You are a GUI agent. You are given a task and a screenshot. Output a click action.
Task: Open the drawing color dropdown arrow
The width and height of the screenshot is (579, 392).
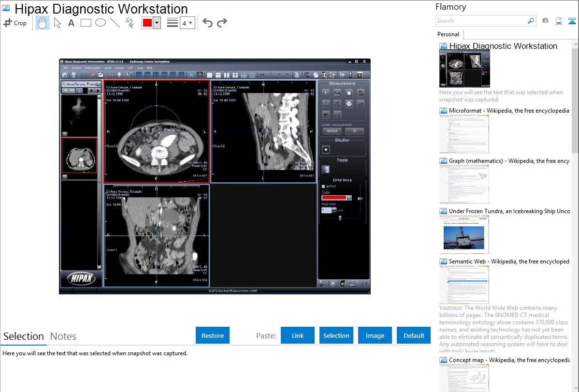[157, 23]
